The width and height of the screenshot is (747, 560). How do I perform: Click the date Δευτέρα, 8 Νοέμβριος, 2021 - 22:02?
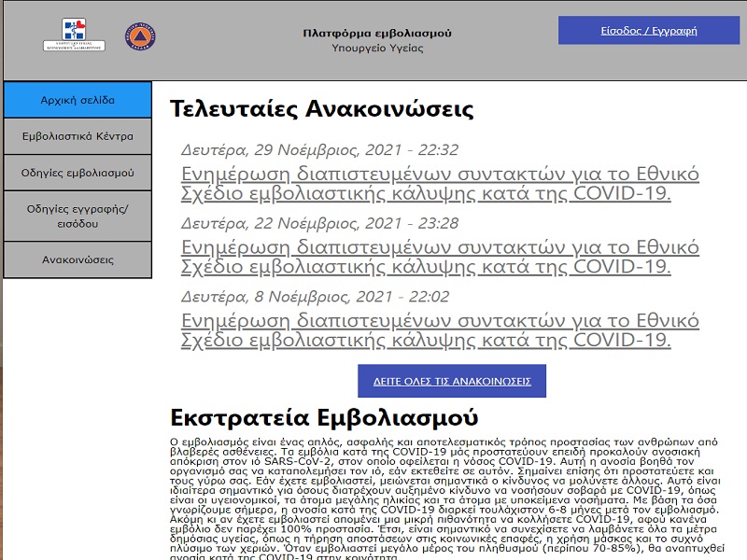[x=315, y=297]
